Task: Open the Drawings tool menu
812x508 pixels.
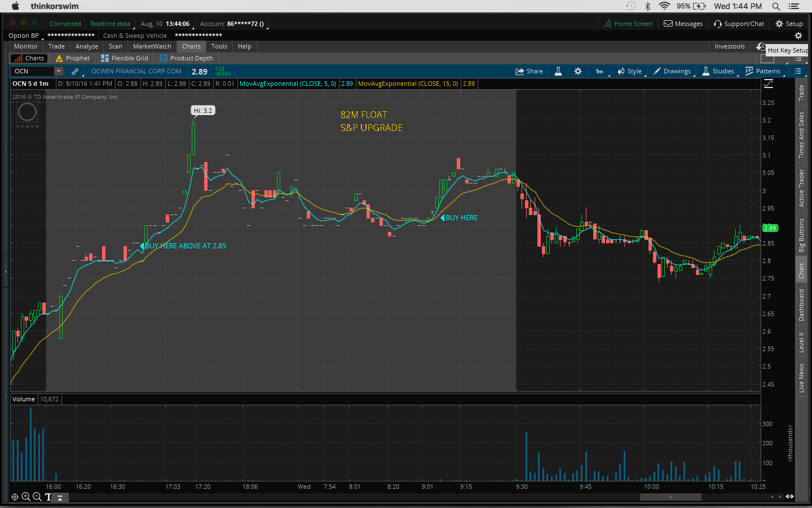Action: coord(672,71)
